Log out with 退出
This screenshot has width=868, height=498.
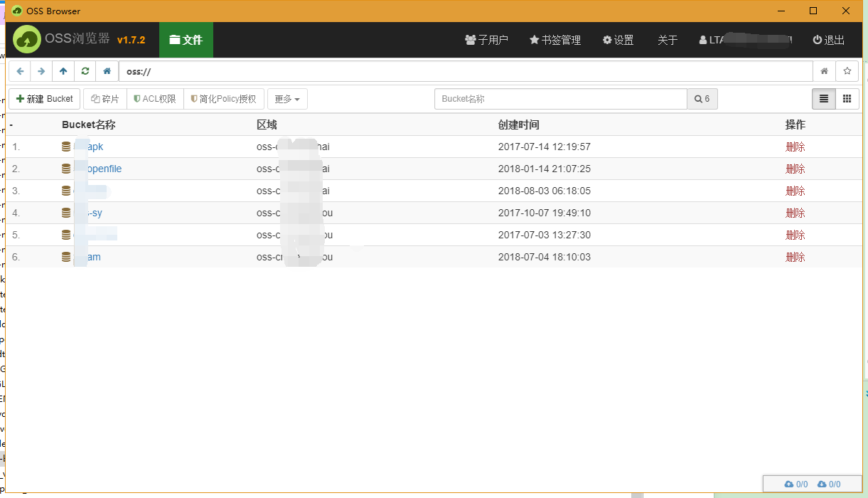point(829,40)
